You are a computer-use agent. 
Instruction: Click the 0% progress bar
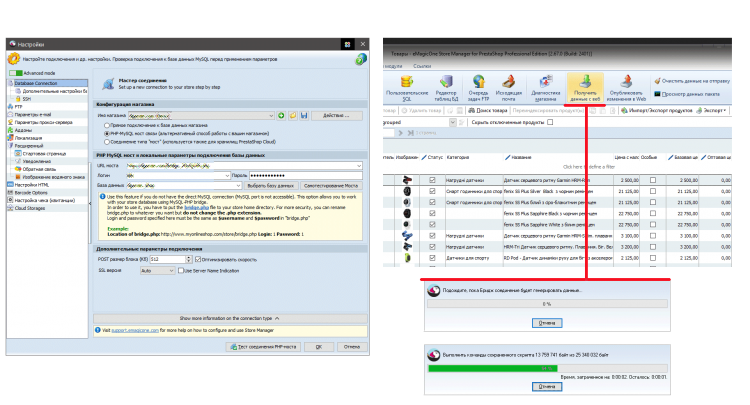(545, 304)
